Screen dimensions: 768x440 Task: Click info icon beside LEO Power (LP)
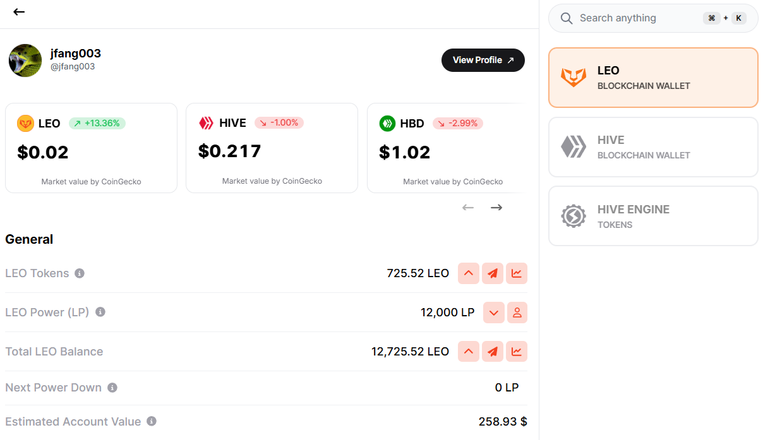[100, 312]
